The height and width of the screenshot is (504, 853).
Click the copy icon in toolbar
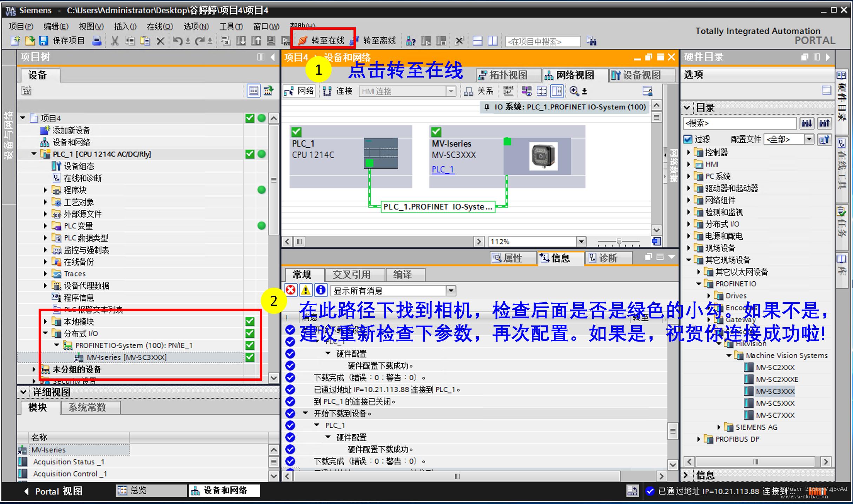coord(130,41)
